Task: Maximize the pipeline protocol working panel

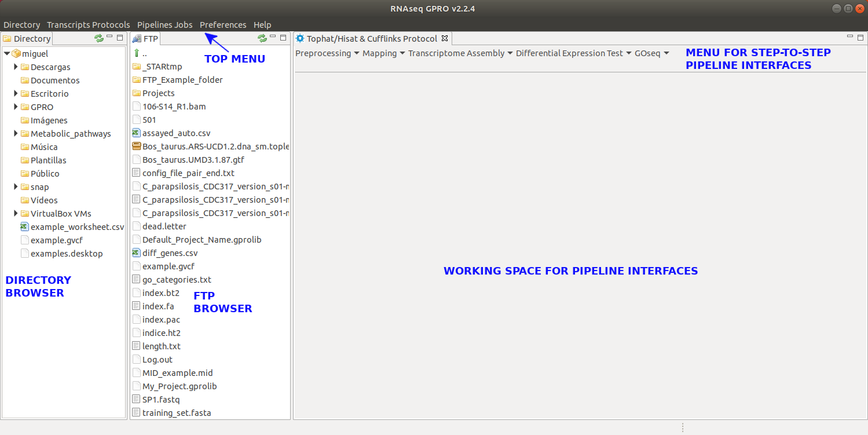Action: click(860, 37)
